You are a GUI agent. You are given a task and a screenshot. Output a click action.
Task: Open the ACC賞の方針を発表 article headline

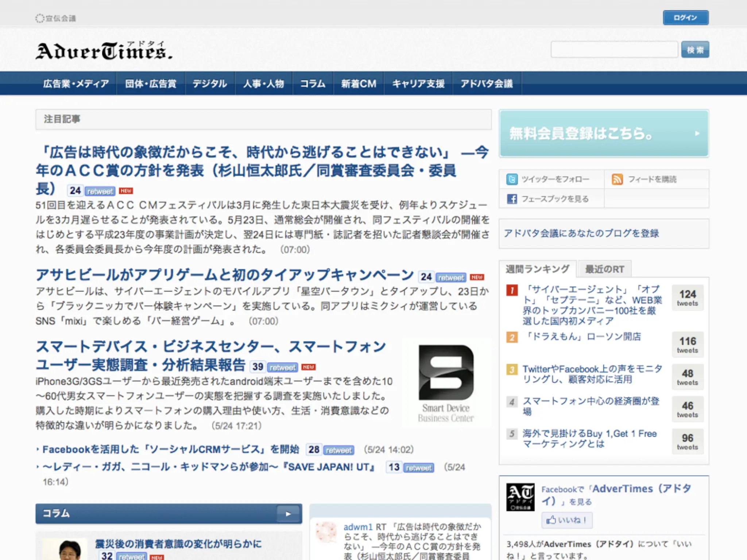point(262,170)
